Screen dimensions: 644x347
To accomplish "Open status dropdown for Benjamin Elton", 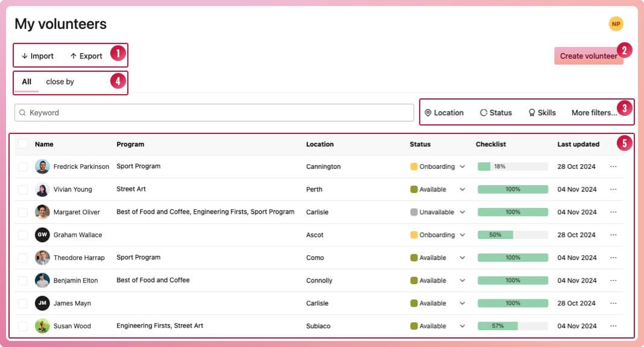I will point(462,281).
